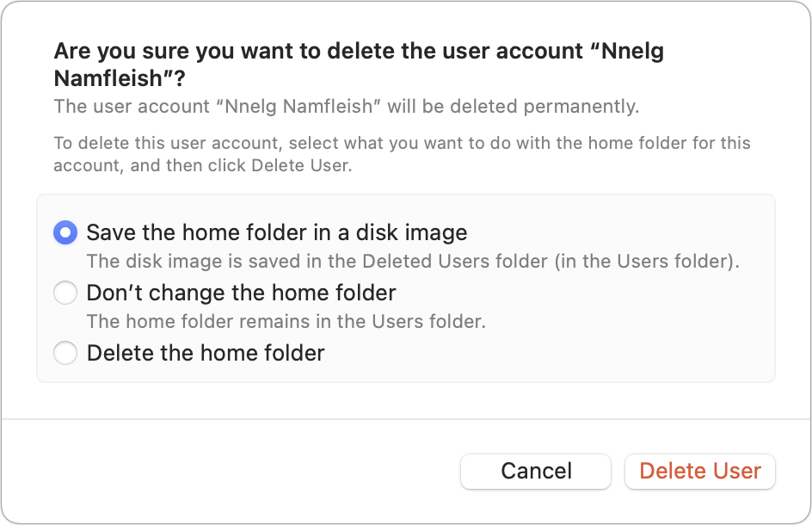Click the currently selected blue radio button
The image size is (812, 525).
pos(65,232)
